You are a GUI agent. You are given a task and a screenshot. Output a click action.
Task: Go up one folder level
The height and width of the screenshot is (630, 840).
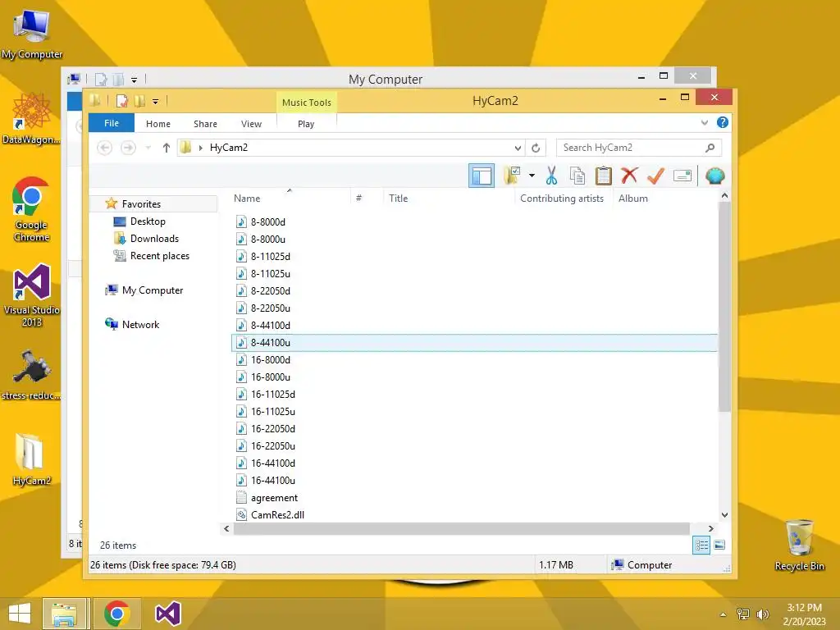pos(166,148)
